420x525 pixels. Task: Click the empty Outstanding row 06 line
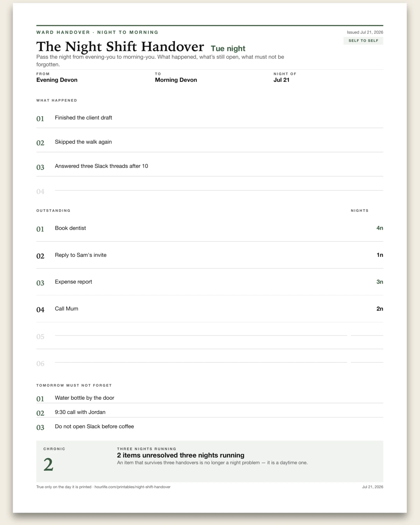point(201,362)
